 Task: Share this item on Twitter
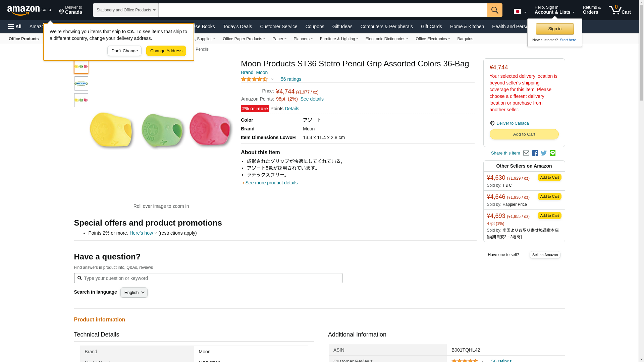(544, 153)
